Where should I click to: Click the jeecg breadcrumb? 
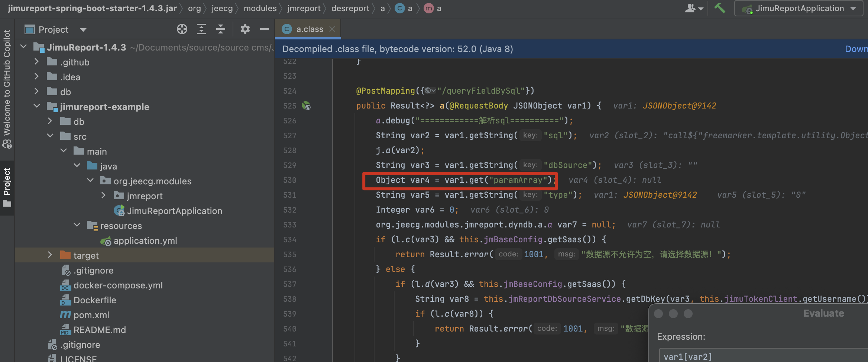(x=222, y=8)
